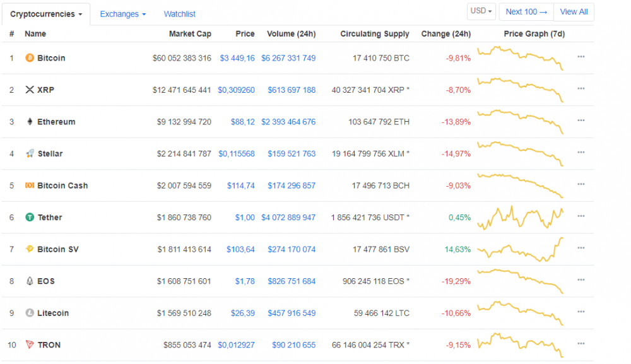Click supply 66 146 004 254 TRX
Viewport: 631px width, 364px height.
click(x=370, y=344)
